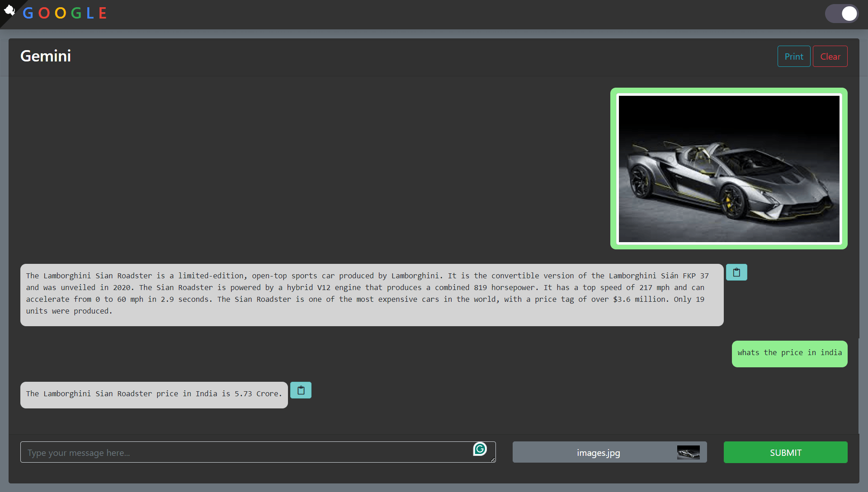
Task: Click the colorful GOOGLE logo
Action: tap(65, 13)
